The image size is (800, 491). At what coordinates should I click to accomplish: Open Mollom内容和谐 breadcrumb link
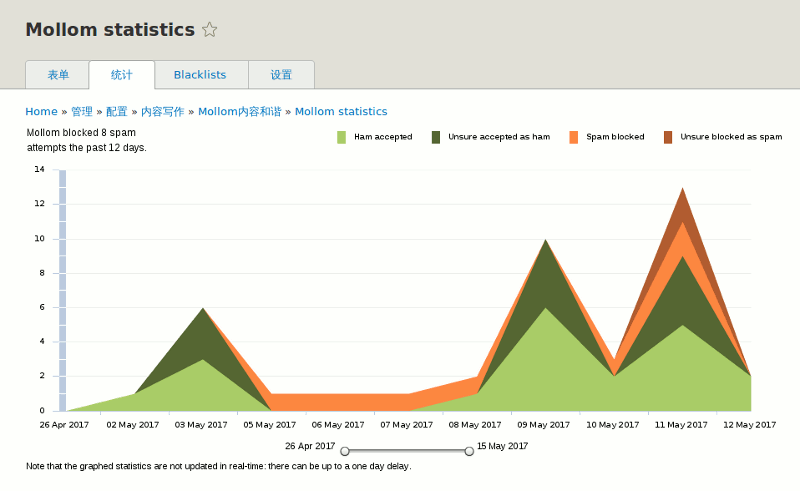[239, 111]
